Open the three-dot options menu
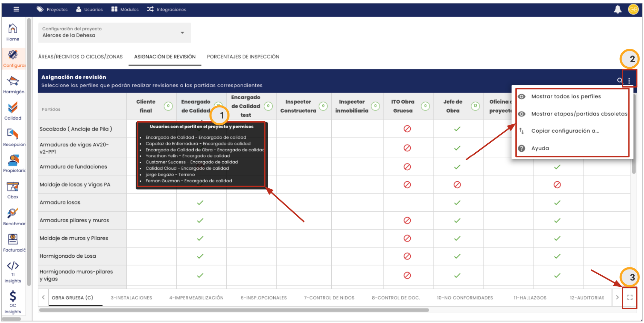 pyautogui.click(x=629, y=80)
